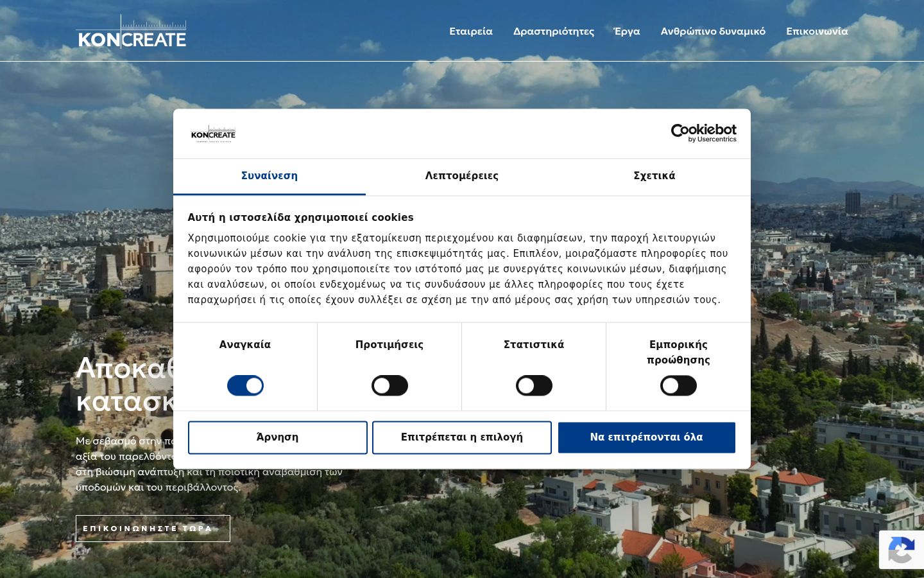Enable the Στατιστικά cookies switch
This screenshot has height=578, width=924.
534,385
